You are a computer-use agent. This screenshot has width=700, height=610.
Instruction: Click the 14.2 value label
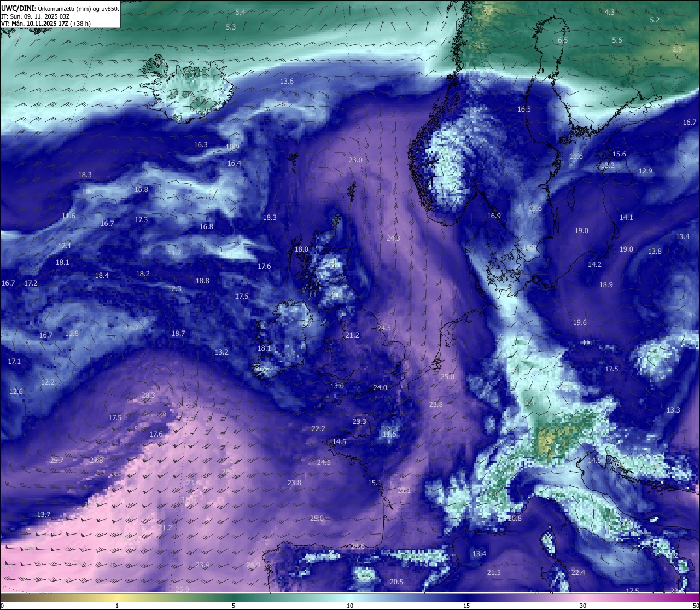[594, 264]
